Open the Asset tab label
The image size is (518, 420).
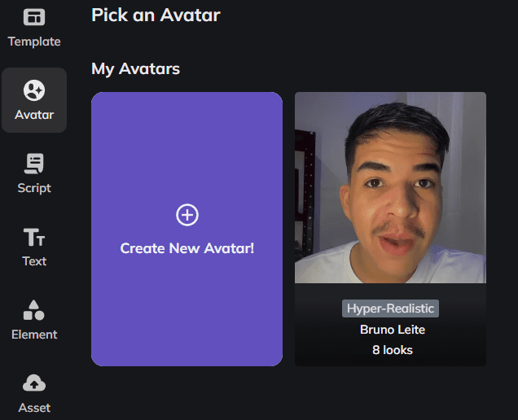point(34,408)
